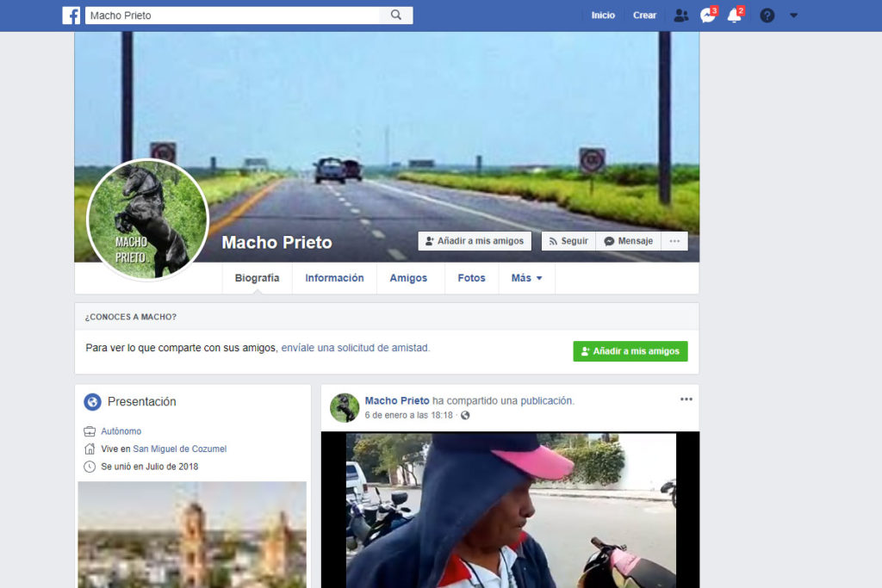Click the post author's small avatar
The height and width of the screenshot is (588, 882).
pos(345,407)
